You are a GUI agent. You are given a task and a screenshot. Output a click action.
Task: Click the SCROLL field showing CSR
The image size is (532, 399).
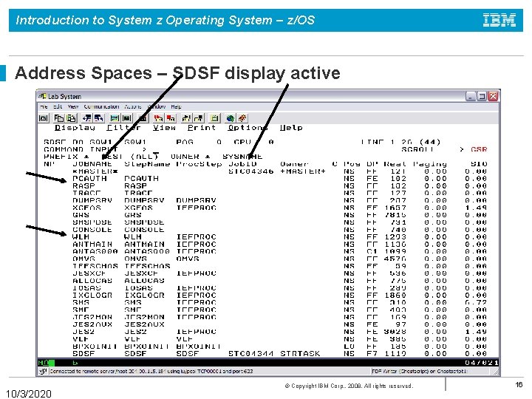479,149
